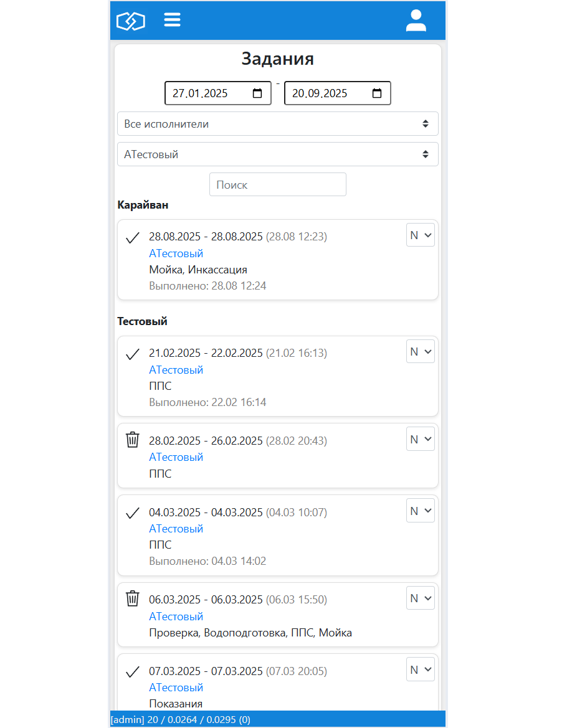The height and width of the screenshot is (728, 567).
Task: Click checkmark on 21.02.2025 task
Action: click(132, 354)
